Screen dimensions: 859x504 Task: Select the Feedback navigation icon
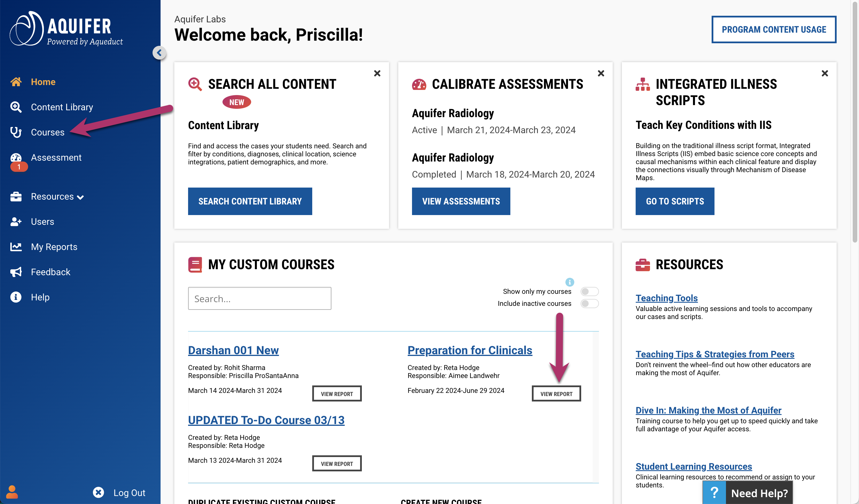click(16, 272)
